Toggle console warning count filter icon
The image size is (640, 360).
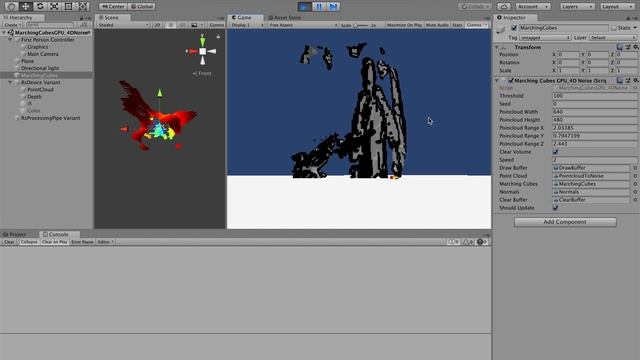point(468,242)
